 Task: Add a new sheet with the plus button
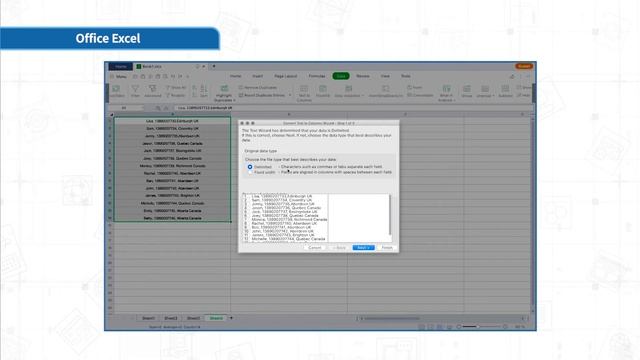coord(231,318)
